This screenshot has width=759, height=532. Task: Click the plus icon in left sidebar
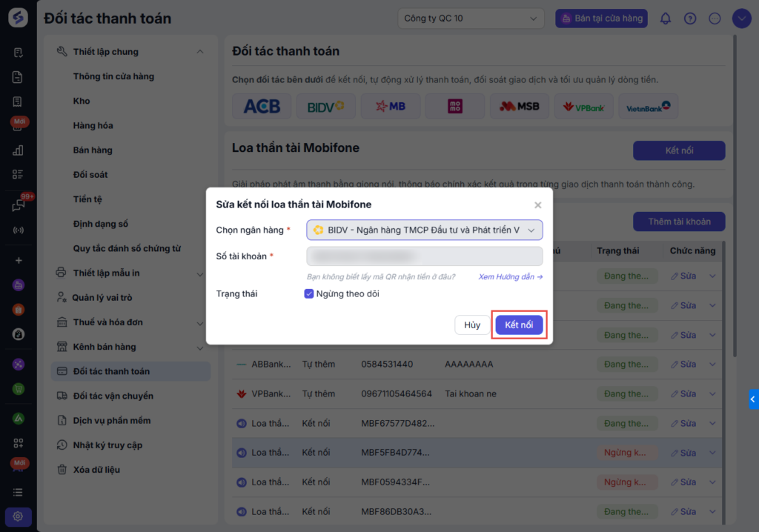[x=19, y=261]
